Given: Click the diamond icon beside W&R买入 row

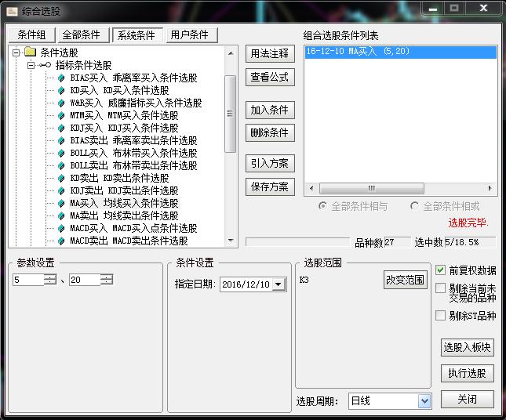Looking at the screenshot, I should point(61,103).
